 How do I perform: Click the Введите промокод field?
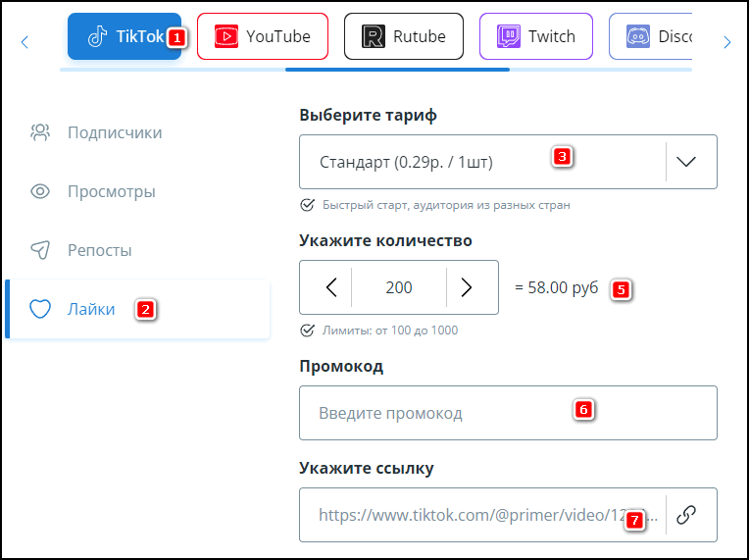click(x=508, y=413)
